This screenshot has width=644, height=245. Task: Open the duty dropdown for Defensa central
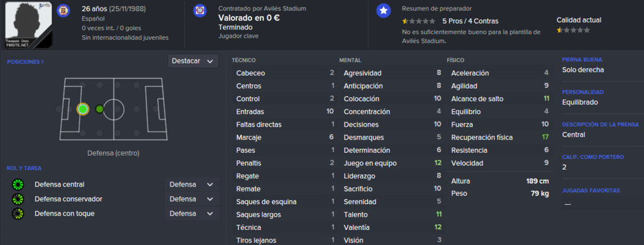192,185
